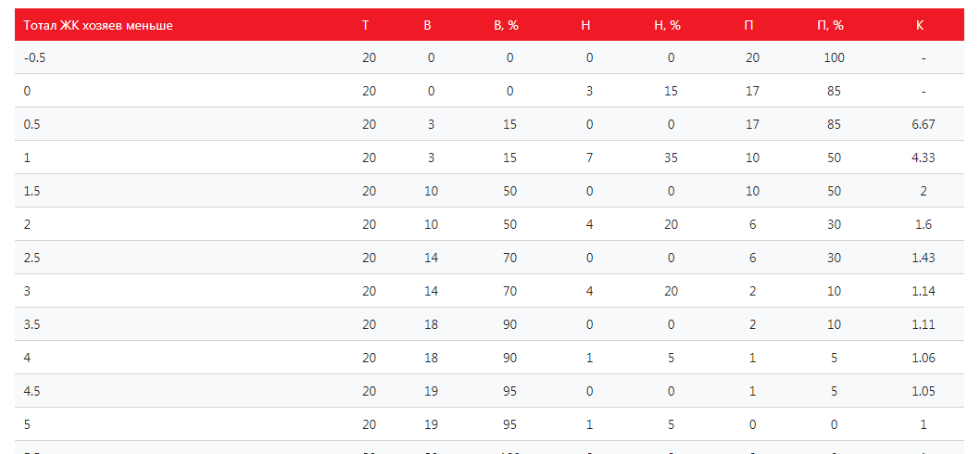Viewport: 980px width, 454px height.
Task: Click the 1.6 coefficient value
Action: tap(923, 224)
